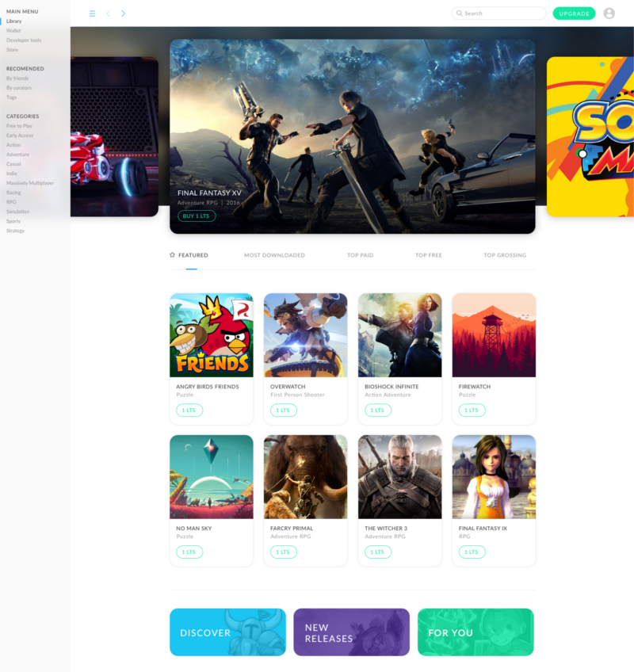
Task: Select the Racing category
Action: click(13, 193)
